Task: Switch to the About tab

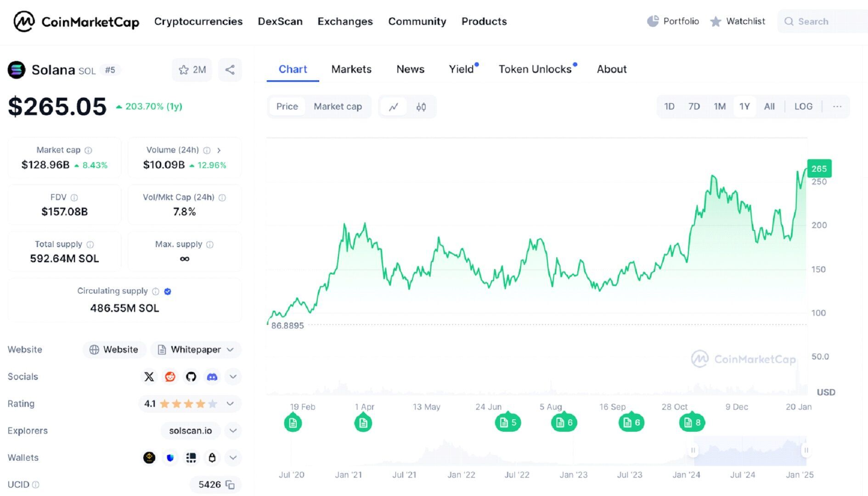Action: 612,69
